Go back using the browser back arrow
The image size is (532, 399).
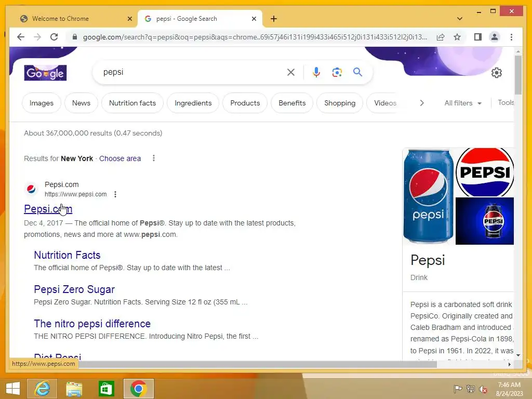[21, 37]
